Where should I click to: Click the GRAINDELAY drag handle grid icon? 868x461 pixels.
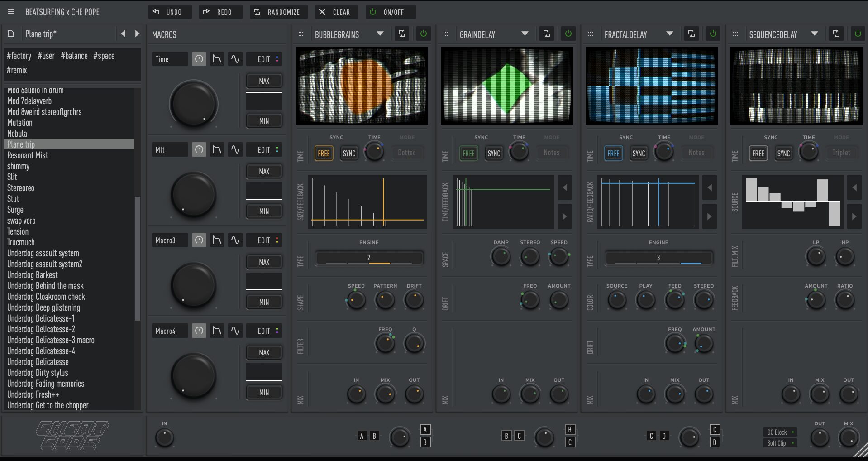coord(446,34)
